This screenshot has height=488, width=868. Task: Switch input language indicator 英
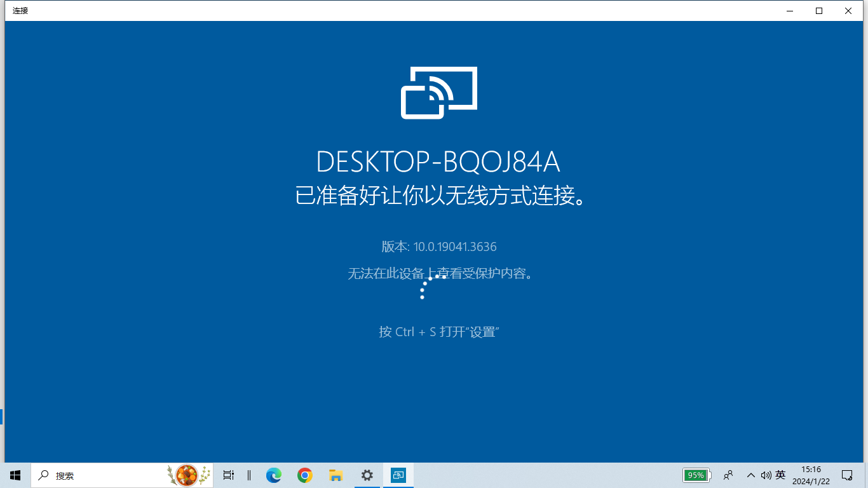click(780, 475)
